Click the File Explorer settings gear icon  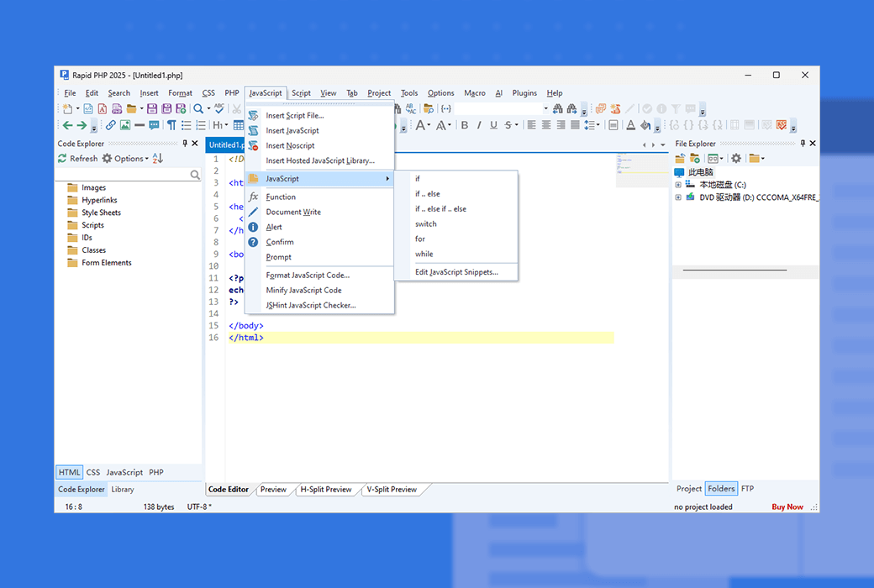(x=736, y=158)
